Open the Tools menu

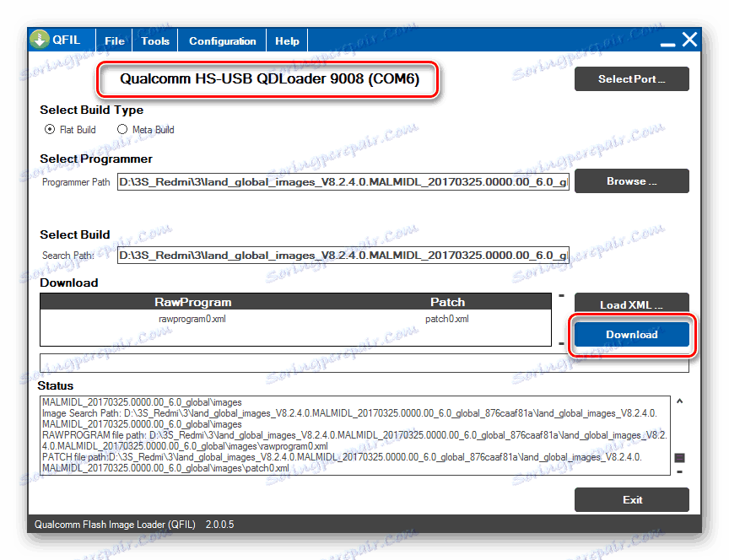pyautogui.click(x=154, y=40)
